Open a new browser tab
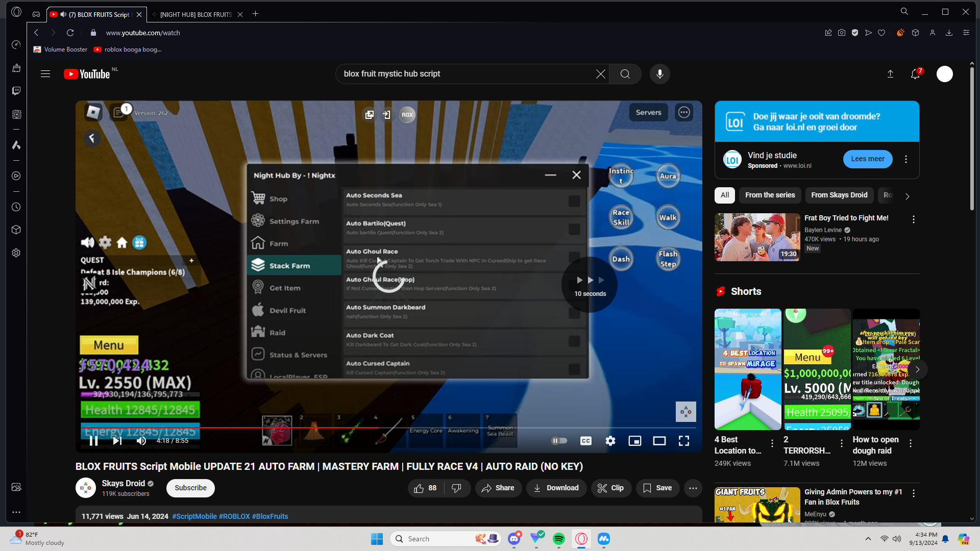Image resolution: width=980 pixels, height=551 pixels. [256, 14]
